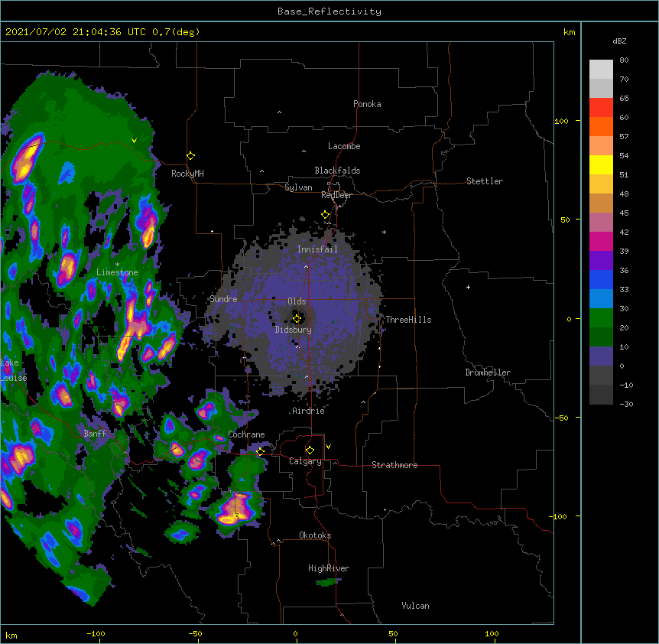Click the yellow V marker east of Calgary
Image resolution: width=659 pixels, height=644 pixels.
328,447
